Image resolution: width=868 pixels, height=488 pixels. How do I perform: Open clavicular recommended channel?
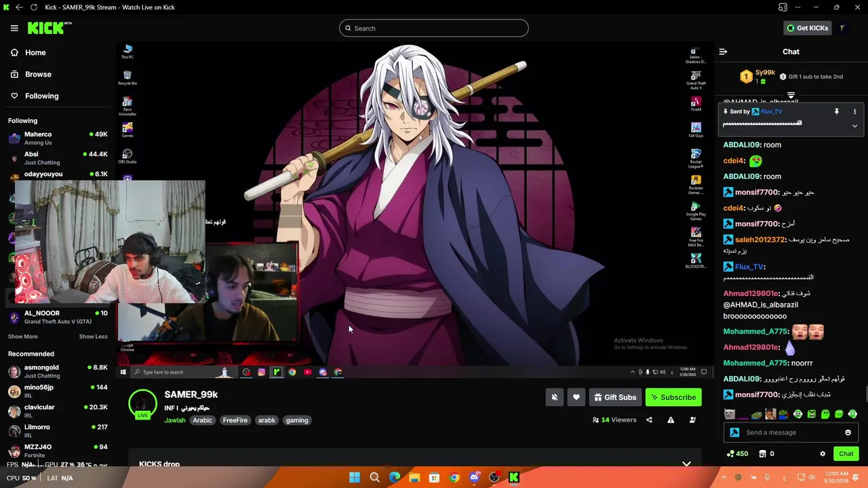click(x=58, y=411)
